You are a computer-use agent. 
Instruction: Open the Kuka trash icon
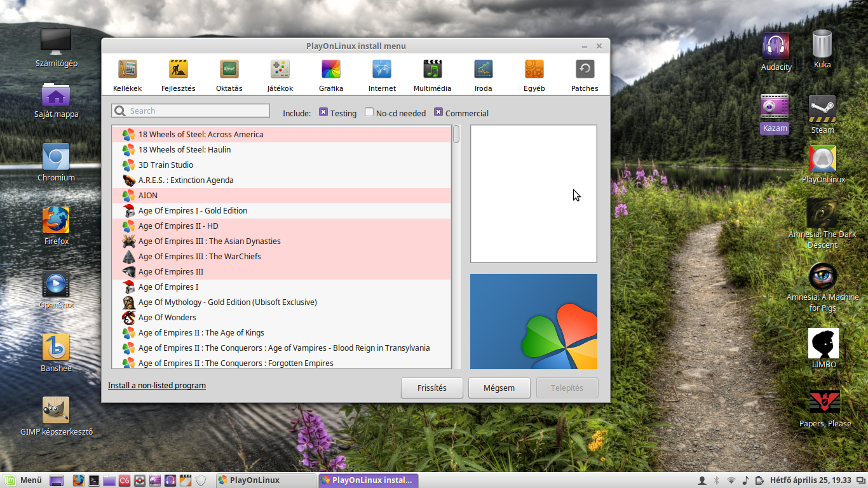coord(822,49)
